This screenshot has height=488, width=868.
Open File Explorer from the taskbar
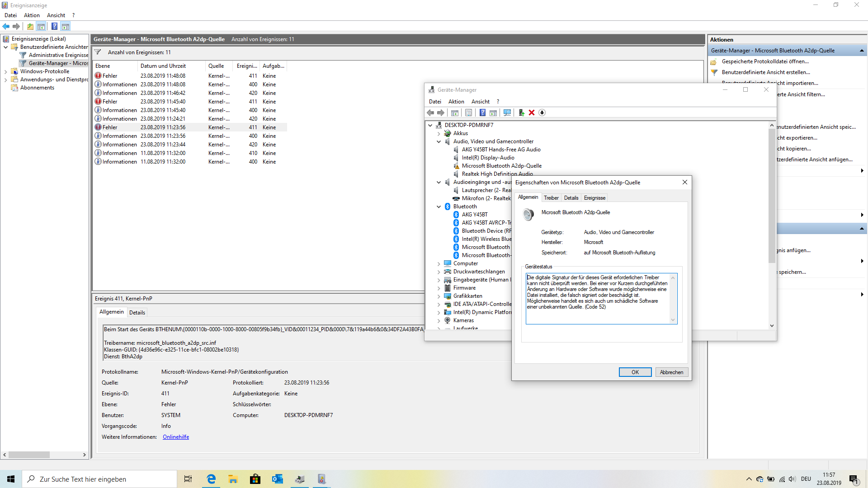pyautogui.click(x=233, y=479)
